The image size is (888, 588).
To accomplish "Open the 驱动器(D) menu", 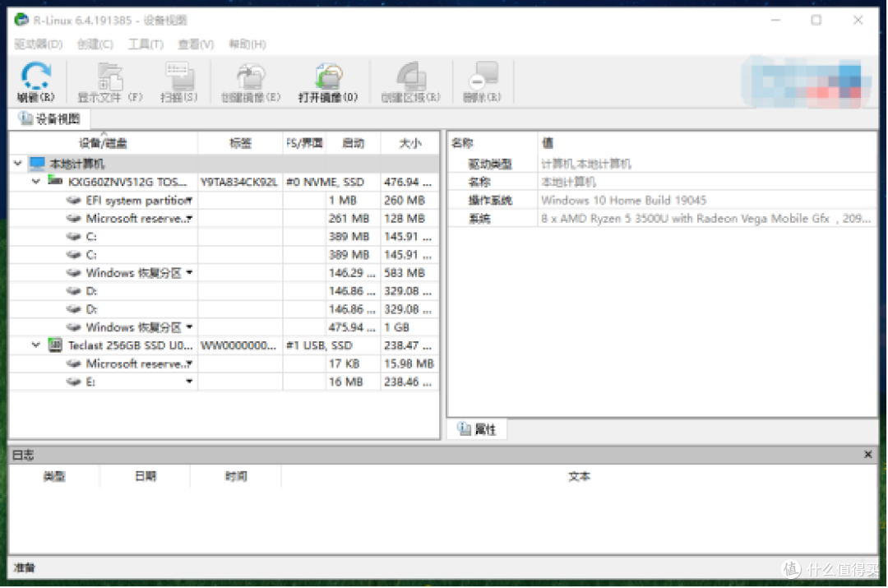I will point(38,44).
